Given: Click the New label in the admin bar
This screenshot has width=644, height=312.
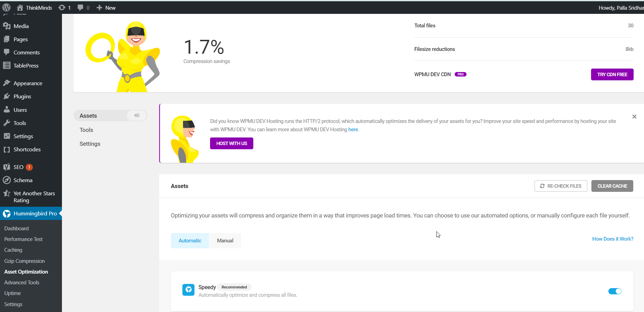Looking at the screenshot, I should pos(110,8).
